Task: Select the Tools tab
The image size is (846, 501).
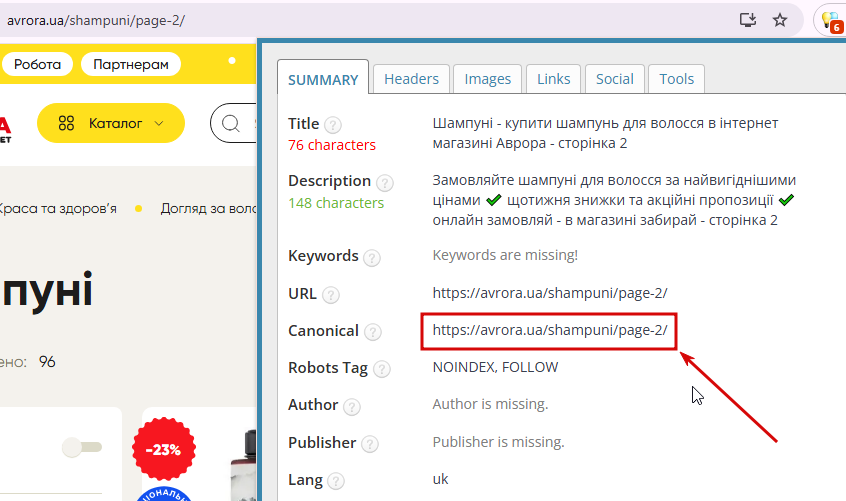Action: [677, 79]
